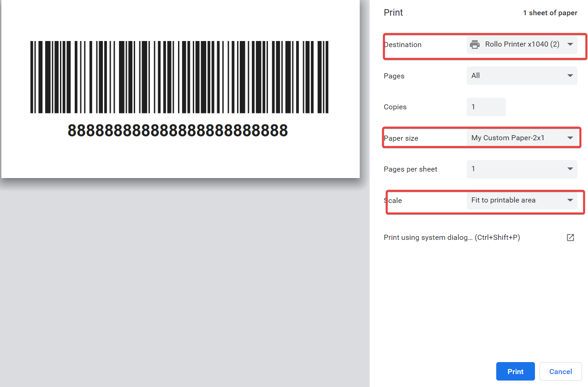Viewport: 588px width, 387px height.
Task: Click the Paper size label
Action: coord(401,138)
